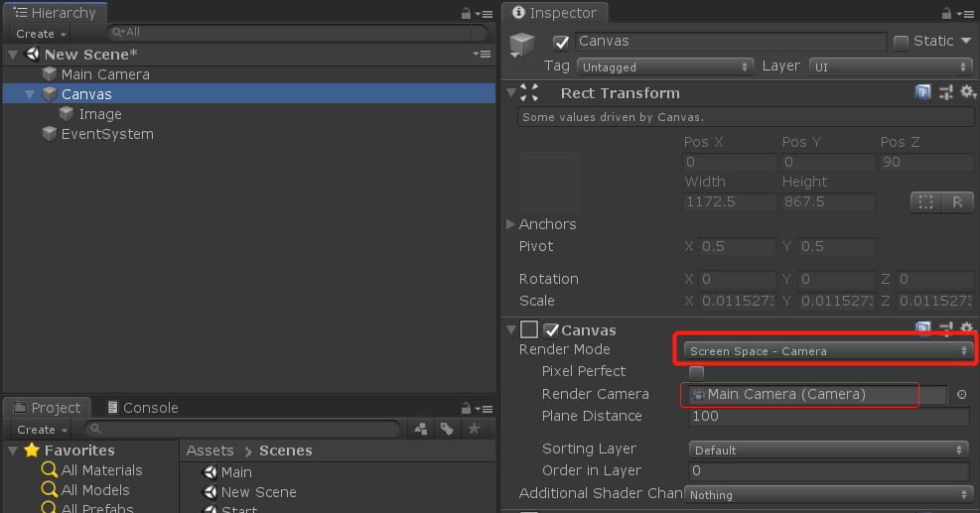Click the Render Camera object field
980x513 pixels.
point(817,394)
